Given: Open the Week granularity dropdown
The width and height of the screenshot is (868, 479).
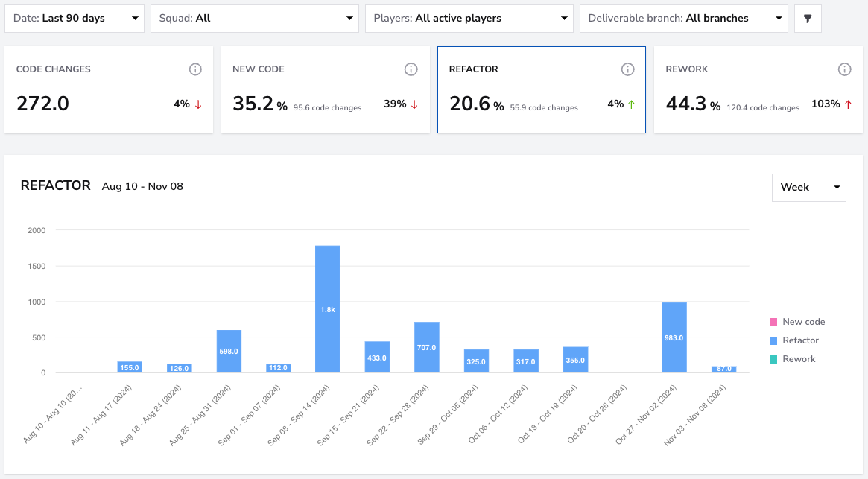Looking at the screenshot, I should tap(809, 188).
